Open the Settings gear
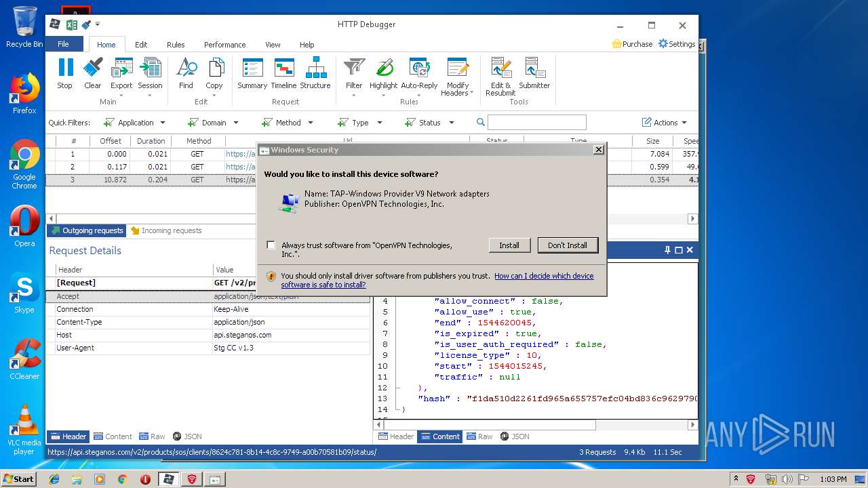 coord(677,44)
